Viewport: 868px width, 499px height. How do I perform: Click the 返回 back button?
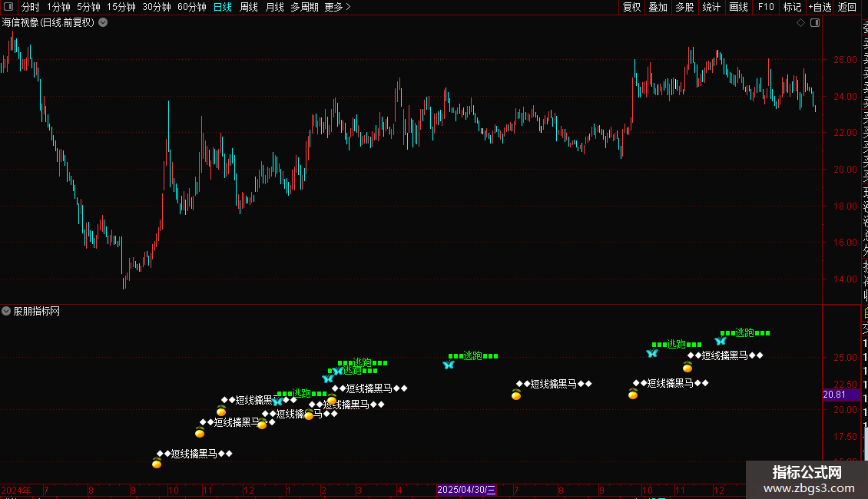[x=847, y=7]
